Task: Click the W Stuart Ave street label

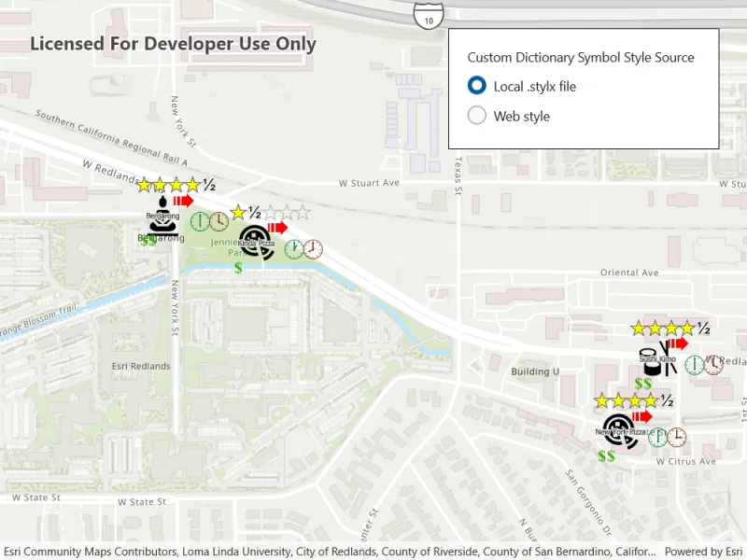Action: coord(369,183)
